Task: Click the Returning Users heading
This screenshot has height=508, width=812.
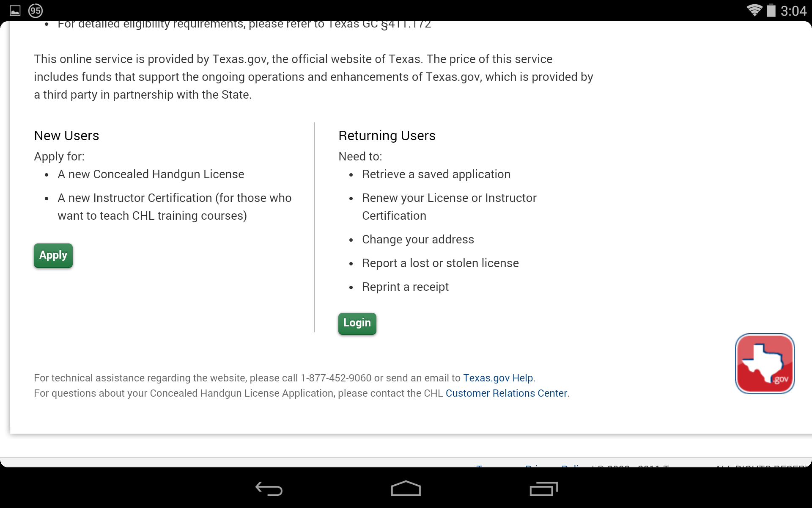Action: click(x=387, y=135)
